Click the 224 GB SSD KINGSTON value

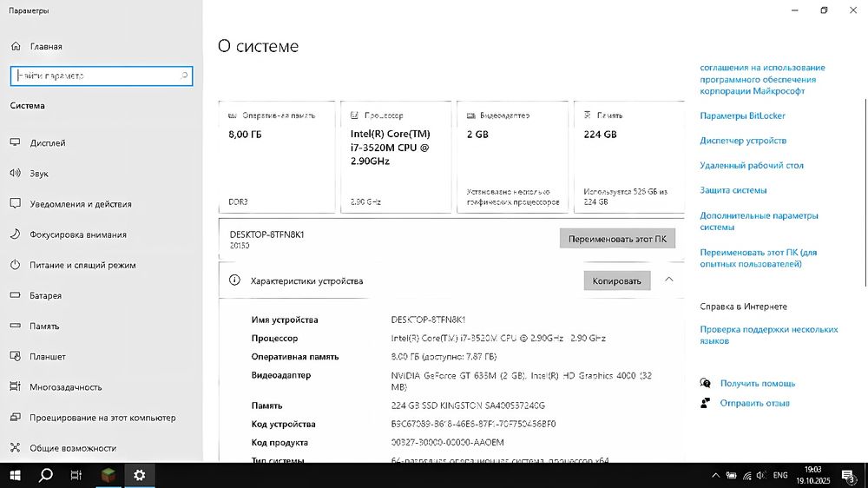point(468,406)
